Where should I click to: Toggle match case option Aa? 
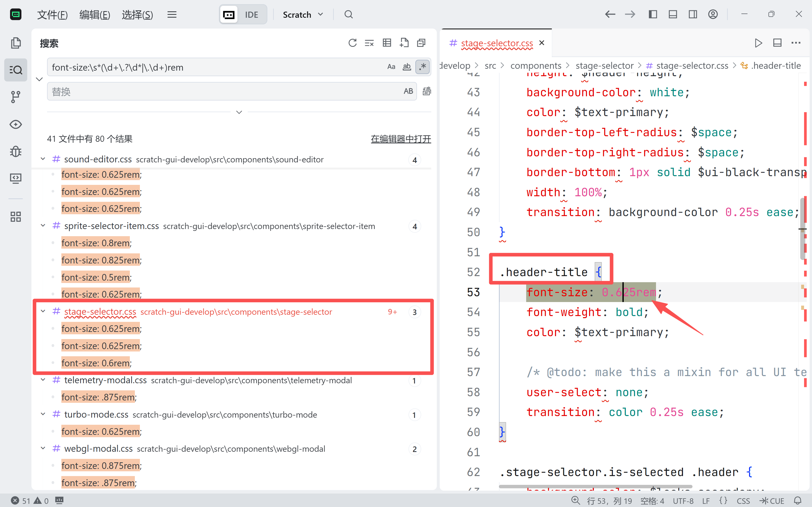pos(391,67)
